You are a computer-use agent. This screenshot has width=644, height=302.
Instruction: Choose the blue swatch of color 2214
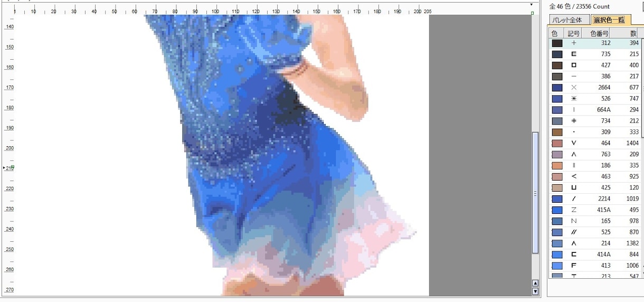pyautogui.click(x=557, y=199)
